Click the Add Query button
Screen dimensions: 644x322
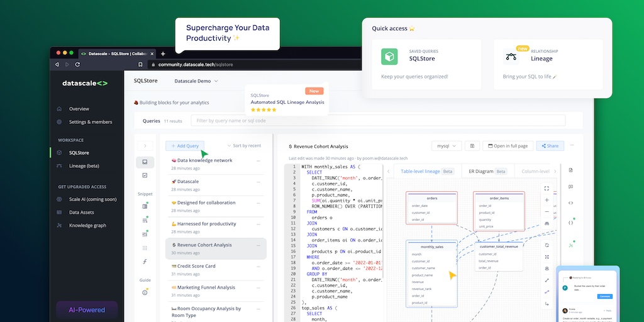pos(185,146)
